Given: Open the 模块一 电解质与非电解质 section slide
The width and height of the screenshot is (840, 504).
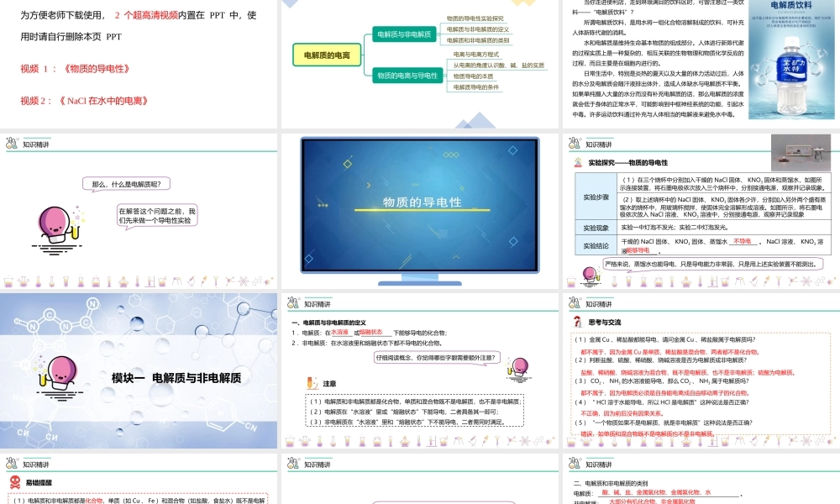Looking at the screenshot, I should (139, 370).
